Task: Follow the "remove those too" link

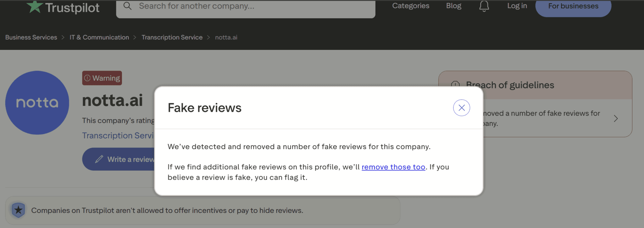Action: (393, 167)
